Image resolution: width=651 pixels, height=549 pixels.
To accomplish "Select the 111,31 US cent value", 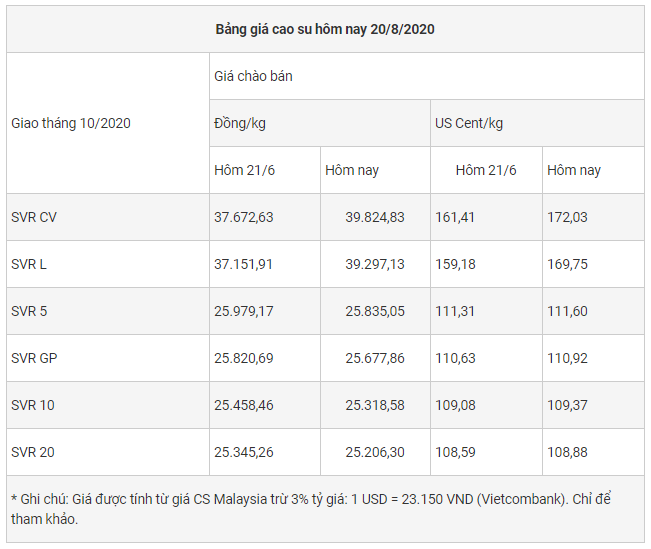I will click(x=455, y=311).
